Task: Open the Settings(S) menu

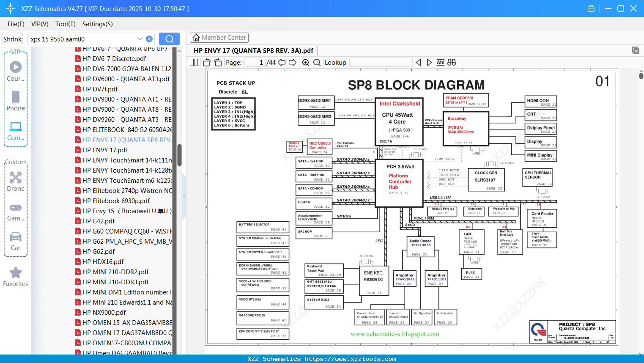Action: 98,24
